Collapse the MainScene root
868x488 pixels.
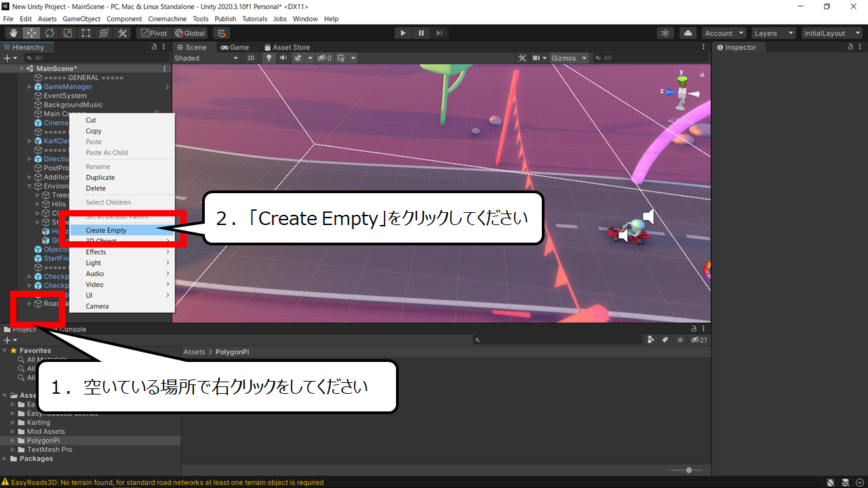[21, 68]
